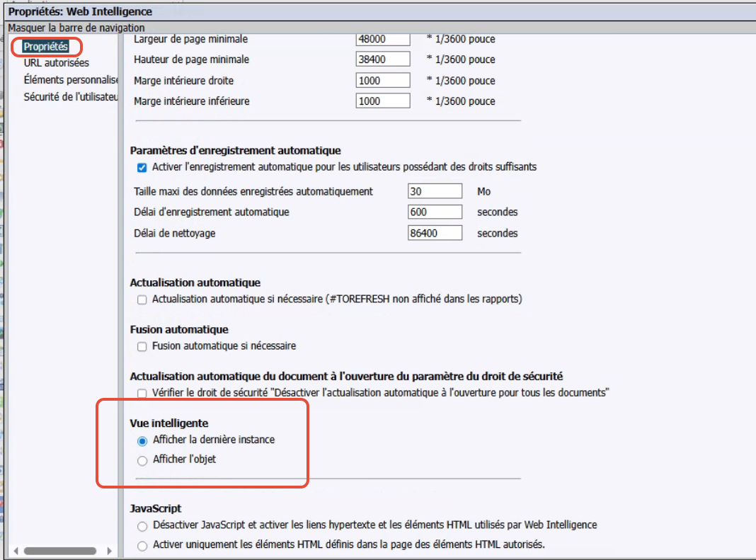
Task: Click the Propriétés: Web Intelligence title
Action: click(x=80, y=11)
